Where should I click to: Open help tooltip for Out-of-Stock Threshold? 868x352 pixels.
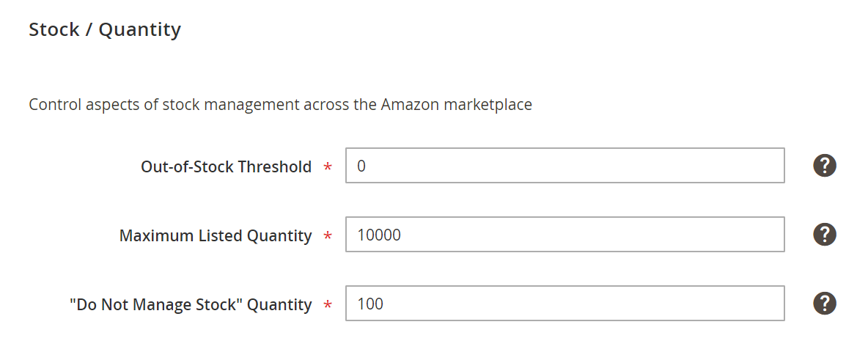click(x=824, y=166)
